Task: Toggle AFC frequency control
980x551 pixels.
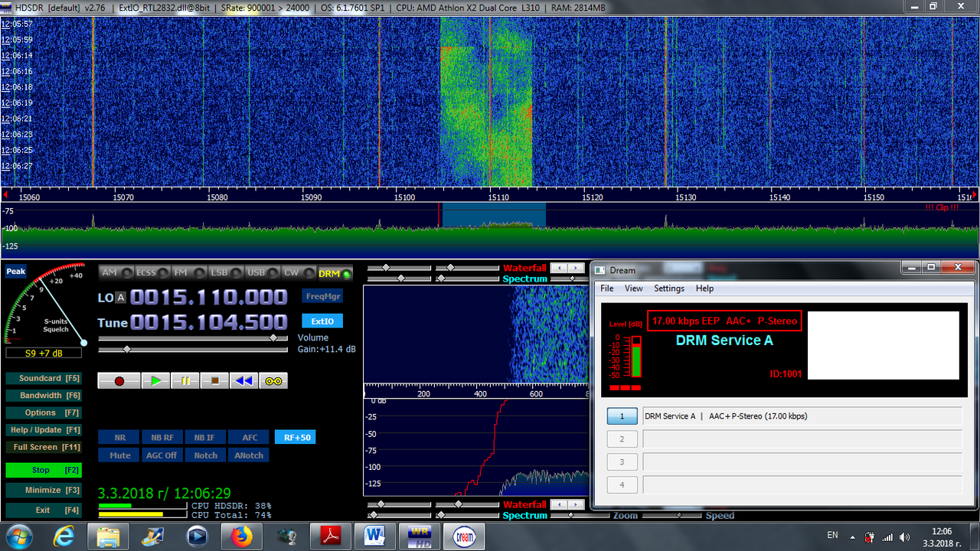Action: click(250, 438)
